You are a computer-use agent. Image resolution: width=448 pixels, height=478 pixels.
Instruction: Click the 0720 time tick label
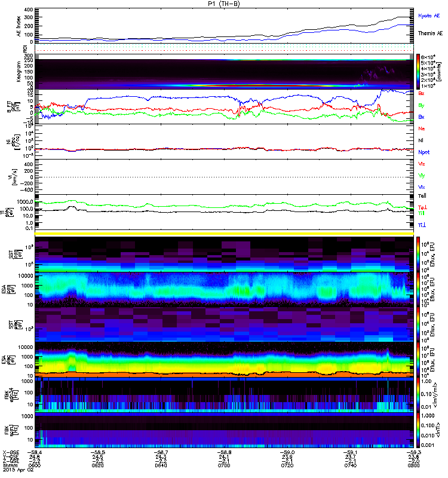click(x=287, y=465)
